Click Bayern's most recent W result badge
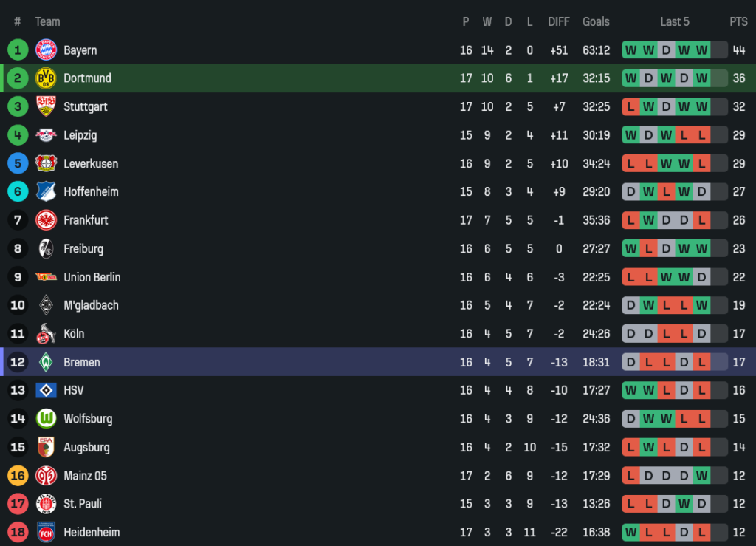Viewport: 756px width, 546px height. [701, 50]
